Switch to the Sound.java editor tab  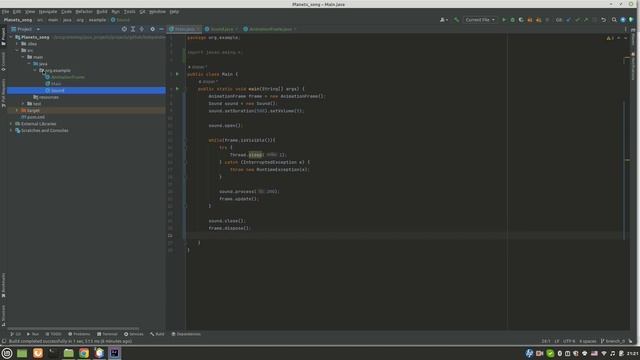tap(221, 29)
